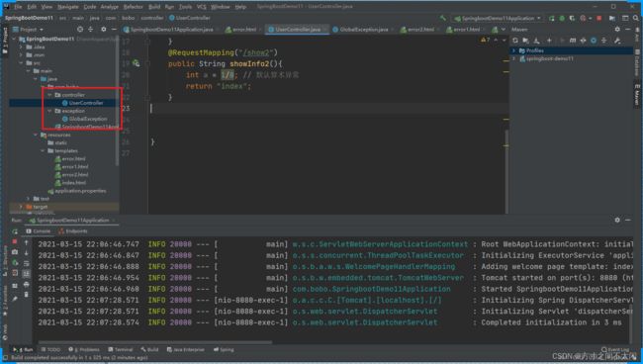643x364 pixels.
Task: Print console output printer icon
Action: pos(27,284)
